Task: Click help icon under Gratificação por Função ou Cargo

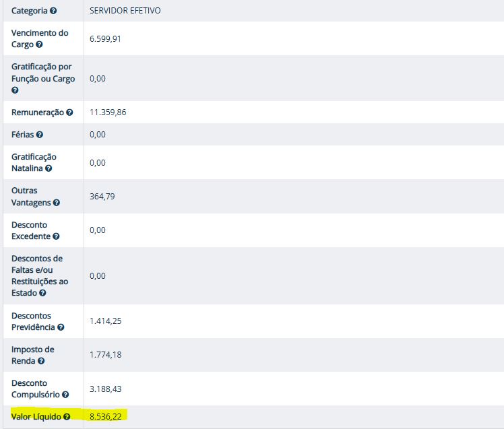Action: click(x=15, y=90)
